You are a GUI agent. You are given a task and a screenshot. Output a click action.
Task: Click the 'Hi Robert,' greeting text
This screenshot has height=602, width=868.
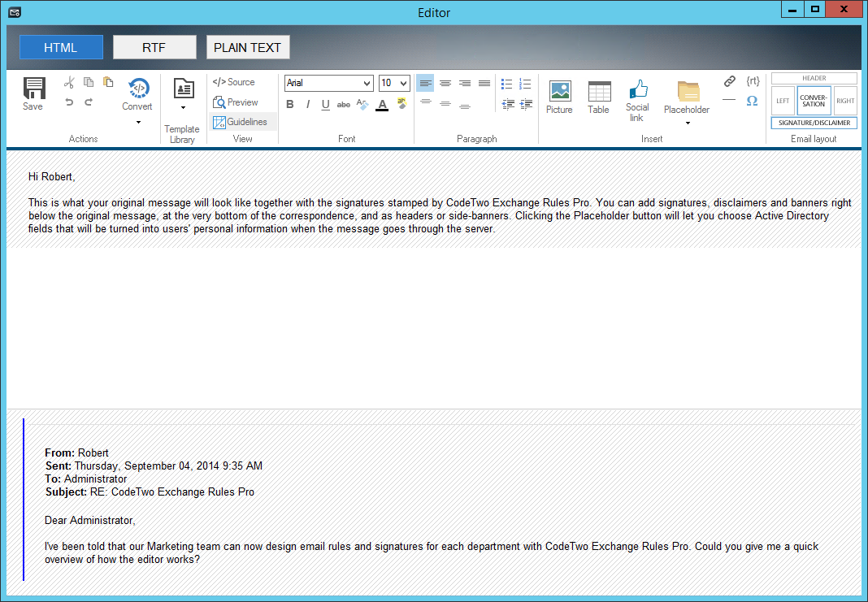pyautogui.click(x=51, y=176)
